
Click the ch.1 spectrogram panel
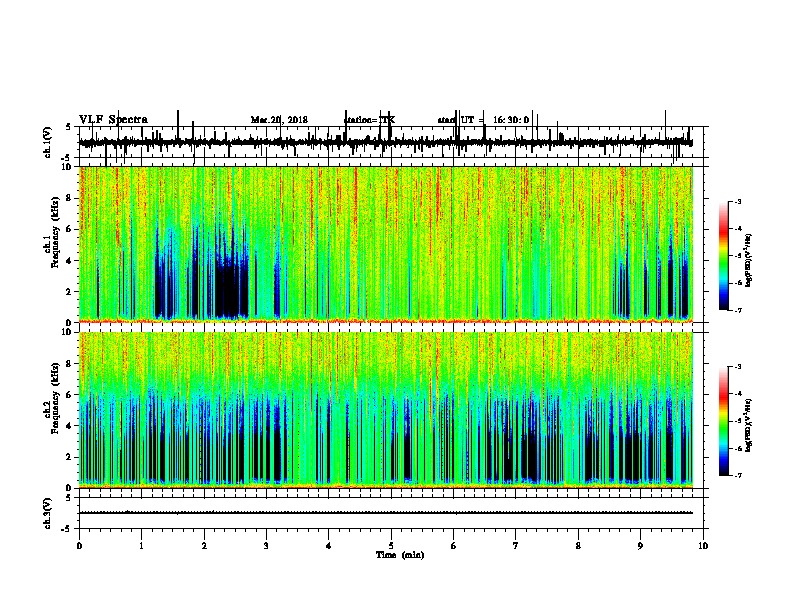click(x=386, y=244)
